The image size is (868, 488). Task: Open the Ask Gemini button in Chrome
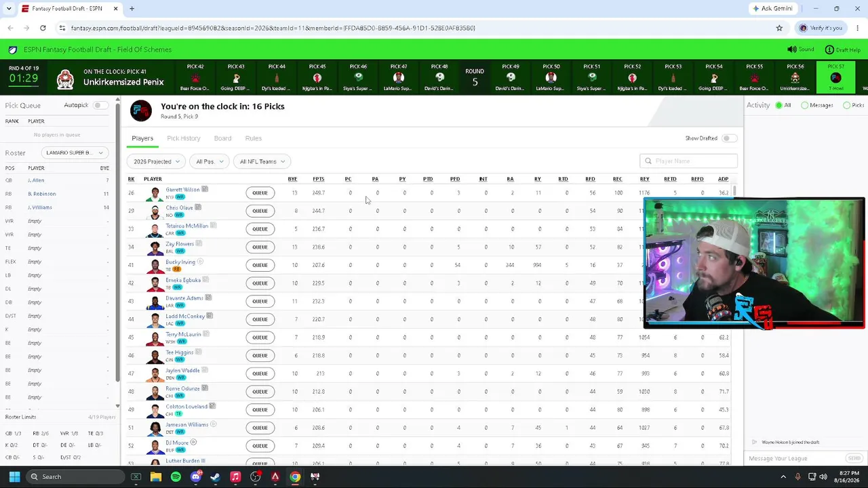(772, 9)
